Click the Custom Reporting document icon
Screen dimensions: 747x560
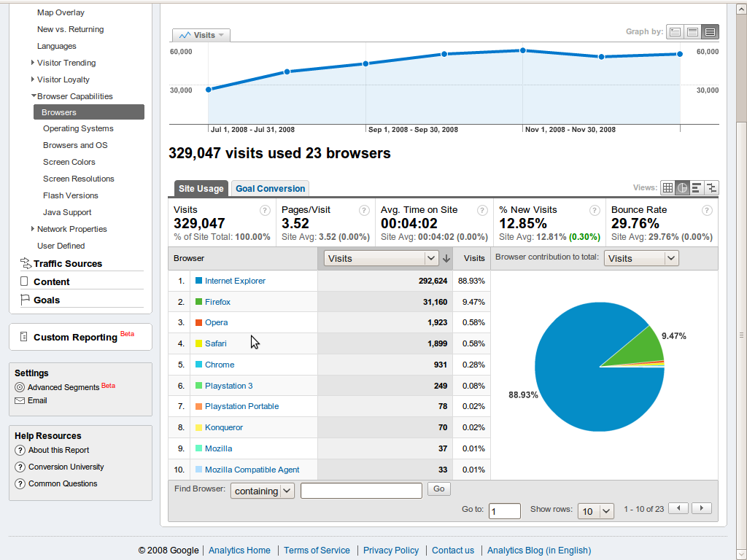pyautogui.click(x=24, y=337)
